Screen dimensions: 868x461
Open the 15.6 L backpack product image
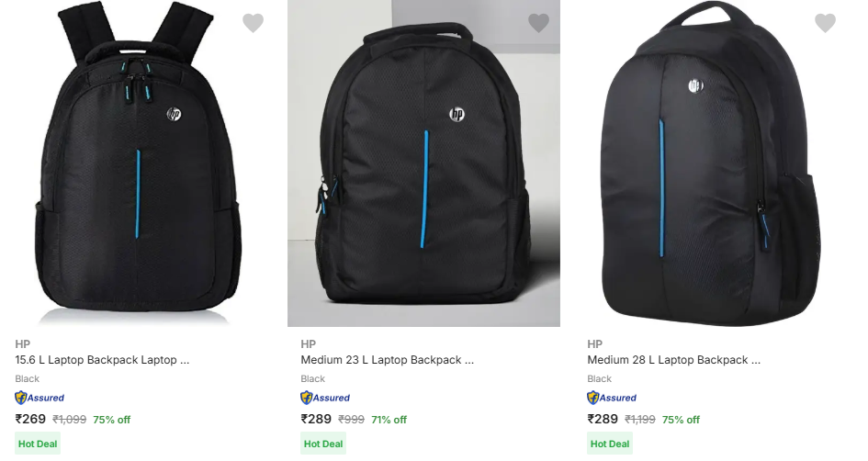(138, 163)
